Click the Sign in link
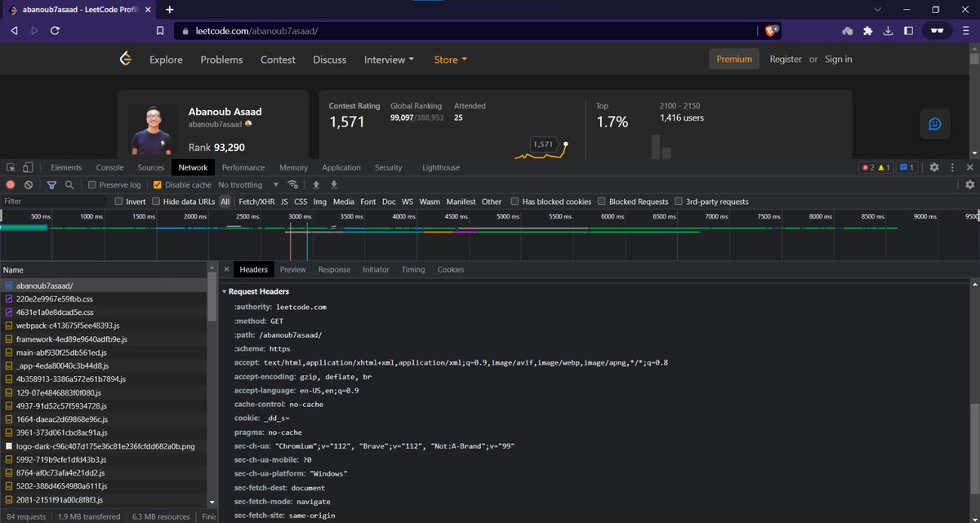This screenshot has height=523, width=980. pos(839,59)
